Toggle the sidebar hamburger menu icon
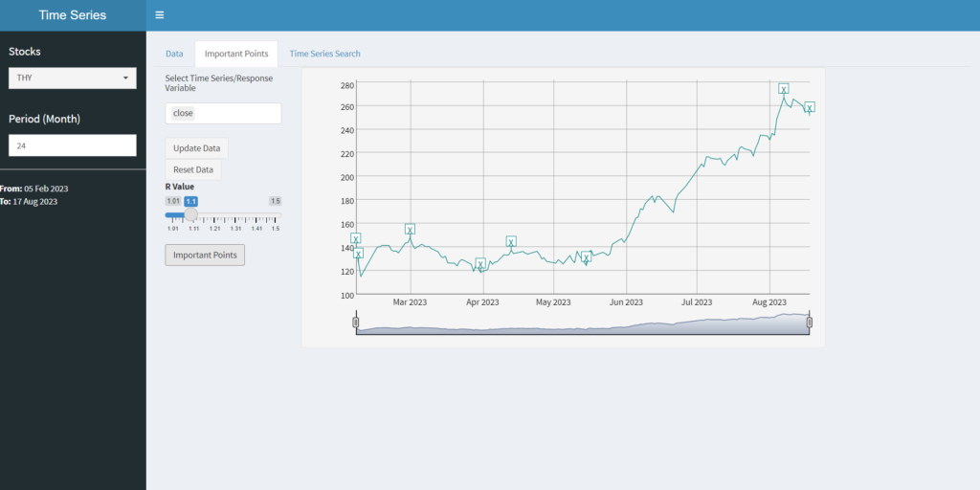This screenshot has width=980, height=490. pyautogui.click(x=160, y=15)
